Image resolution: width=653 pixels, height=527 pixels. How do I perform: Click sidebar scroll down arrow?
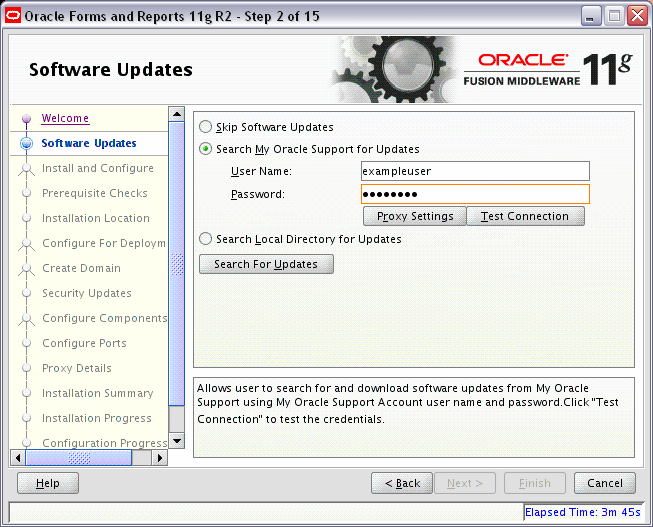[x=177, y=441]
